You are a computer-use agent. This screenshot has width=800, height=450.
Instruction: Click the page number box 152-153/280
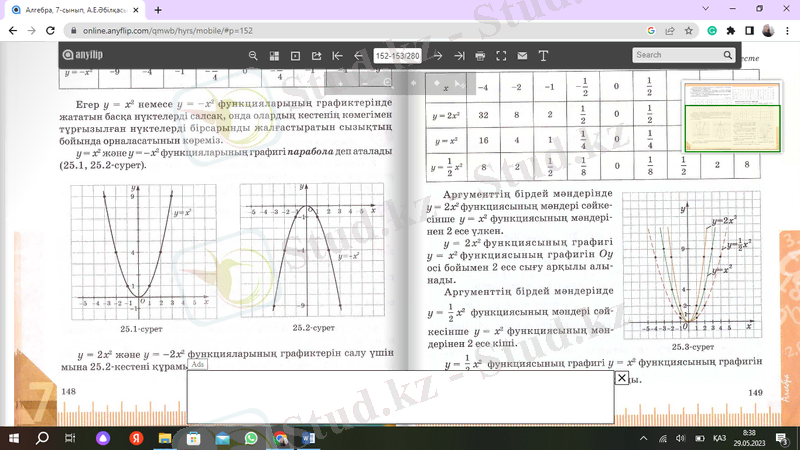[398, 55]
